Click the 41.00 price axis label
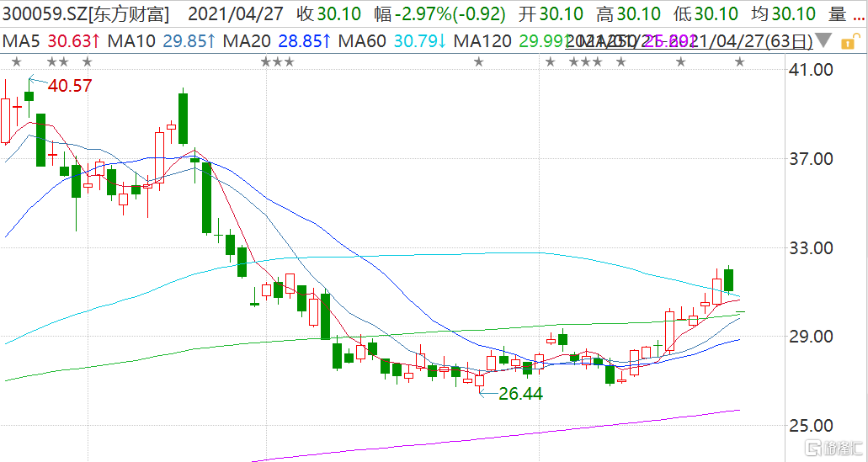Screen dimensions: 868x462 [x=812, y=70]
